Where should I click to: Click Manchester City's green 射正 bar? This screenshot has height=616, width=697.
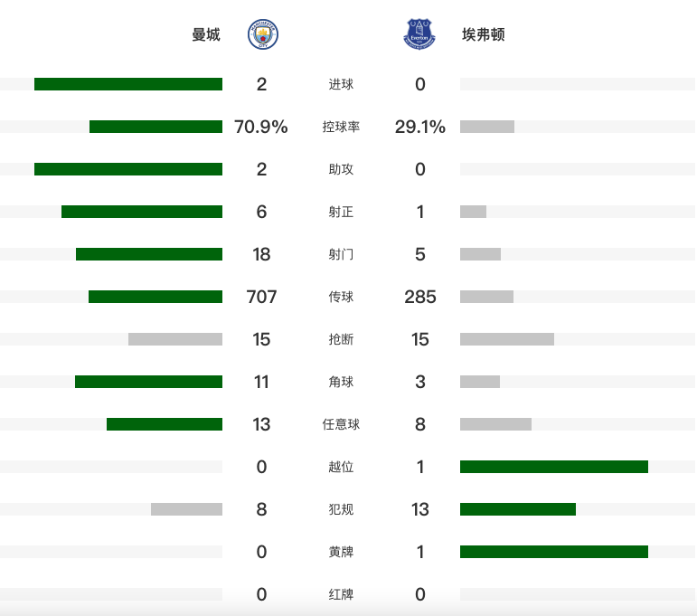pyautogui.click(x=142, y=212)
